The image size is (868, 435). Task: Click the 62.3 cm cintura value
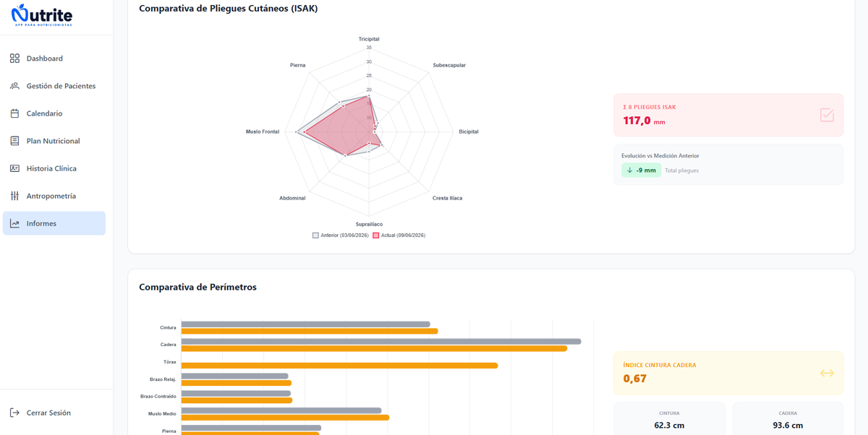[669, 425]
